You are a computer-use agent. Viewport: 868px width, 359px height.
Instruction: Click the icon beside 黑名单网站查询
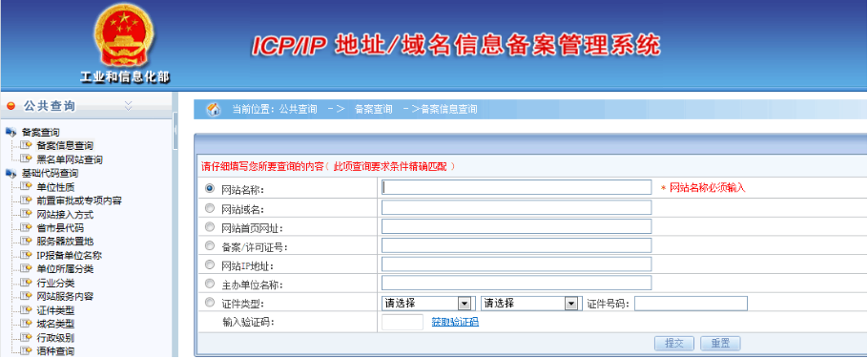click(26, 159)
